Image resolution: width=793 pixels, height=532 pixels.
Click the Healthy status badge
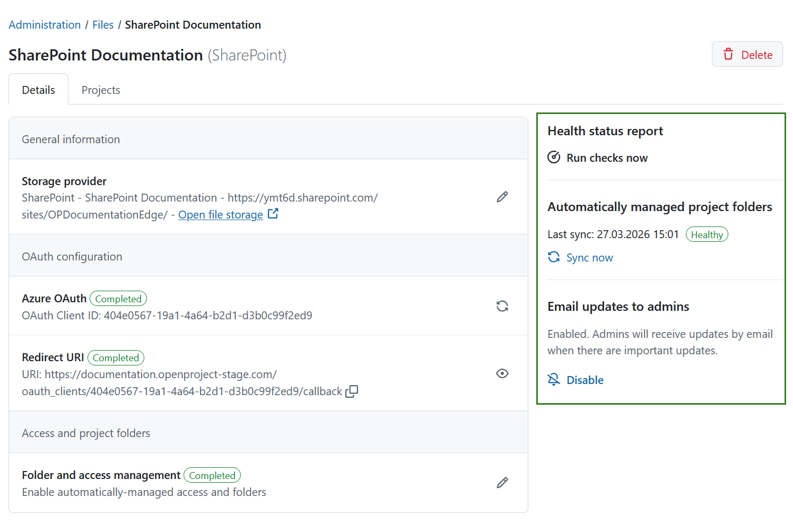pyautogui.click(x=707, y=234)
